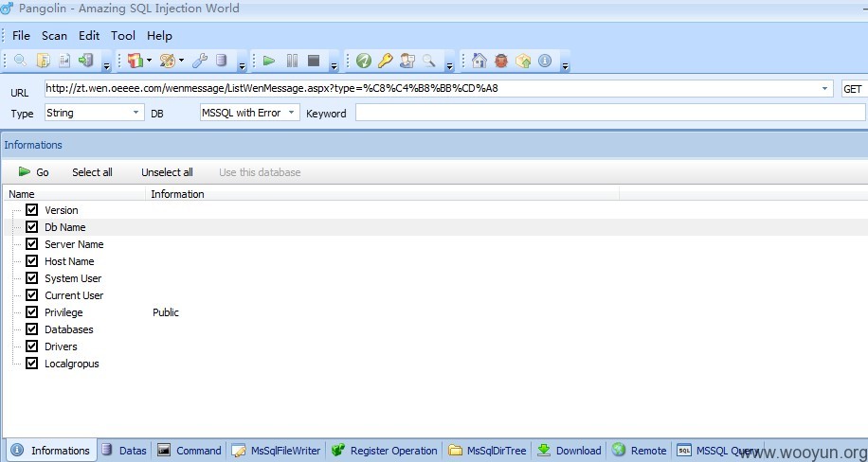868x462 pixels.
Task: Expand playback toolbar overflow options arrow
Action: tap(334, 66)
